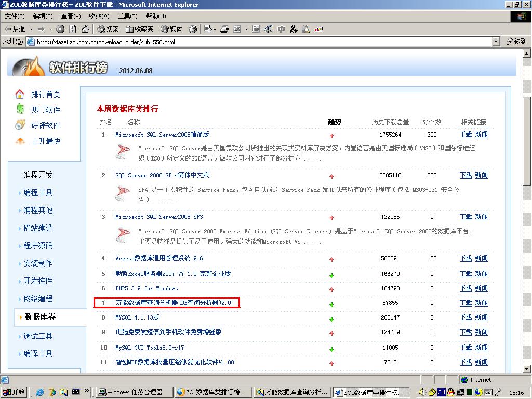The image size is (532, 399).
Task: Click the Stop loading icon
Action: click(x=61, y=29)
